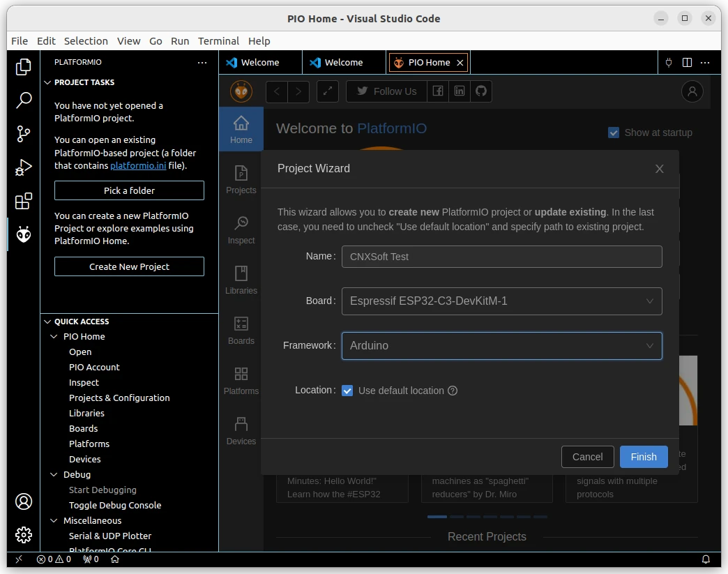Open the Terminal menu
The image size is (728, 574).
(218, 41)
